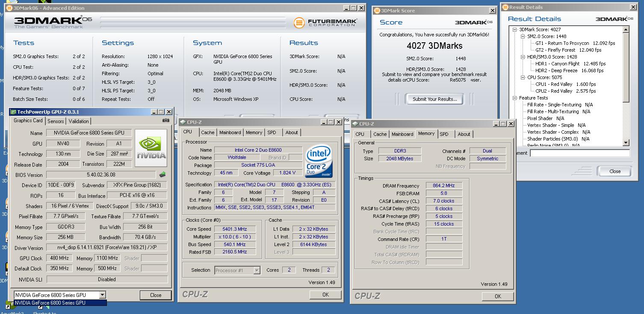Viewport: 644px width, 314px height.
Task: Click Submit Your Results button
Action: tap(435, 99)
